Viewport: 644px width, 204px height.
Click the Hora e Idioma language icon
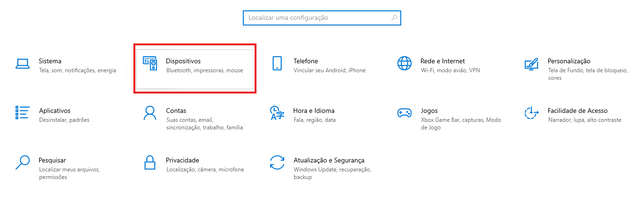277,113
